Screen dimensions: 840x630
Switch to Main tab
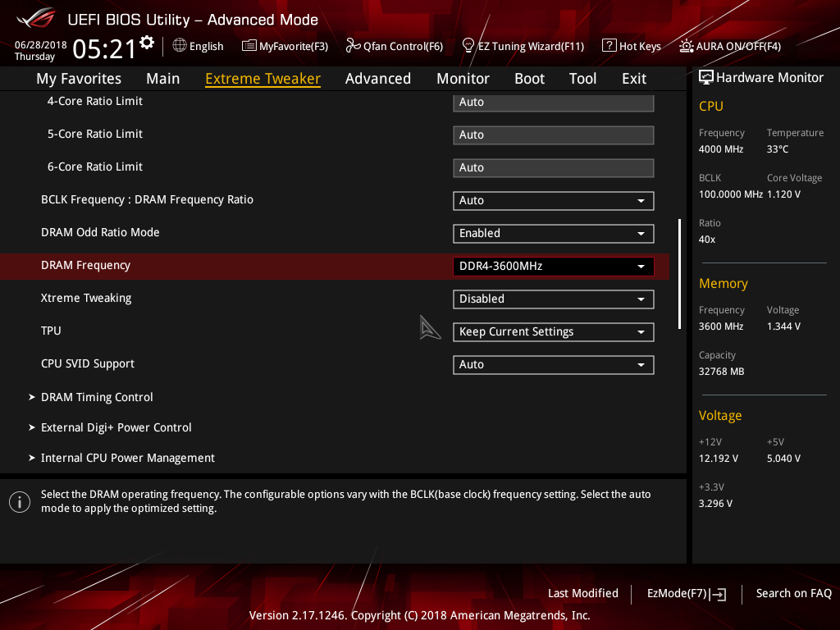point(163,79)
